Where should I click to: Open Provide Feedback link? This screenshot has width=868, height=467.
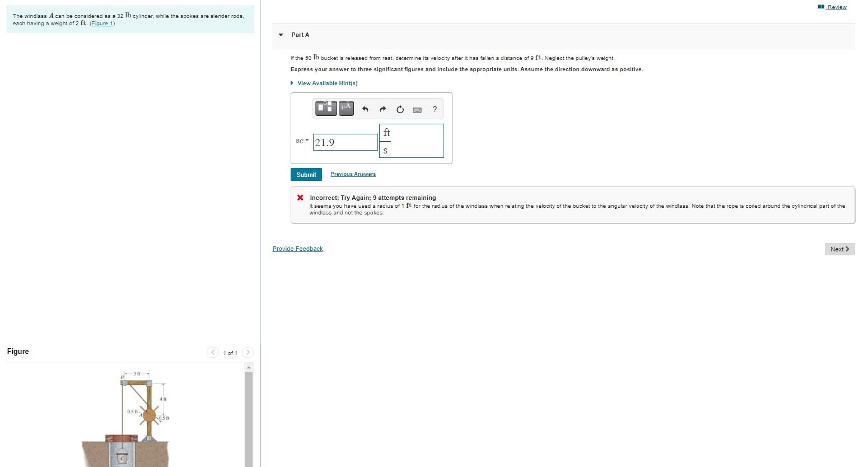[x=297, y=249]
